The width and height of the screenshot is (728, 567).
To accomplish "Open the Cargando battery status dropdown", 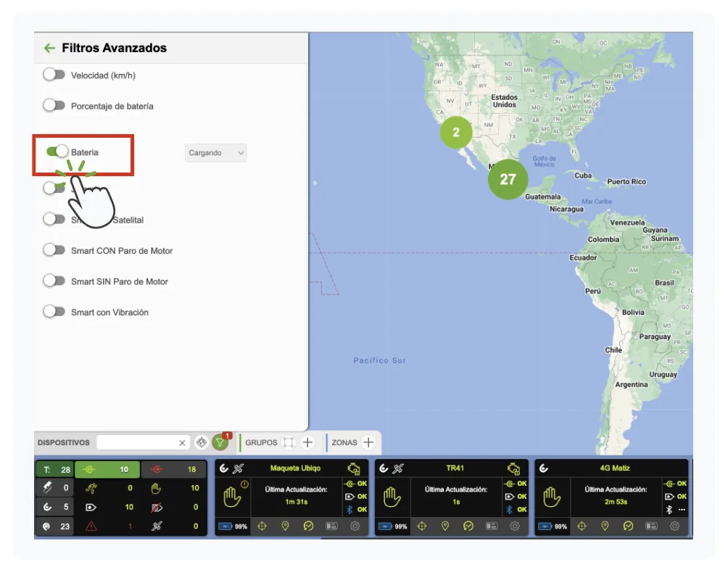I will (215, 153).
